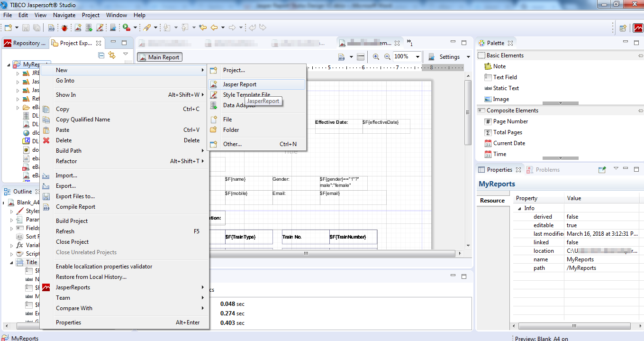This screenshot has width=644, height=341.
Task: Click the Resource tab in Properties
Action: [492, 201]
